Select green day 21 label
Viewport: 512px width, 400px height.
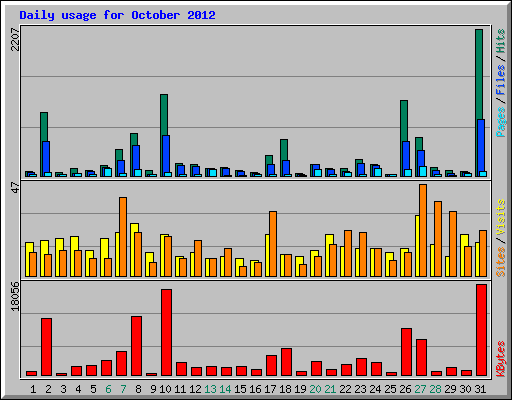[330, 389]
